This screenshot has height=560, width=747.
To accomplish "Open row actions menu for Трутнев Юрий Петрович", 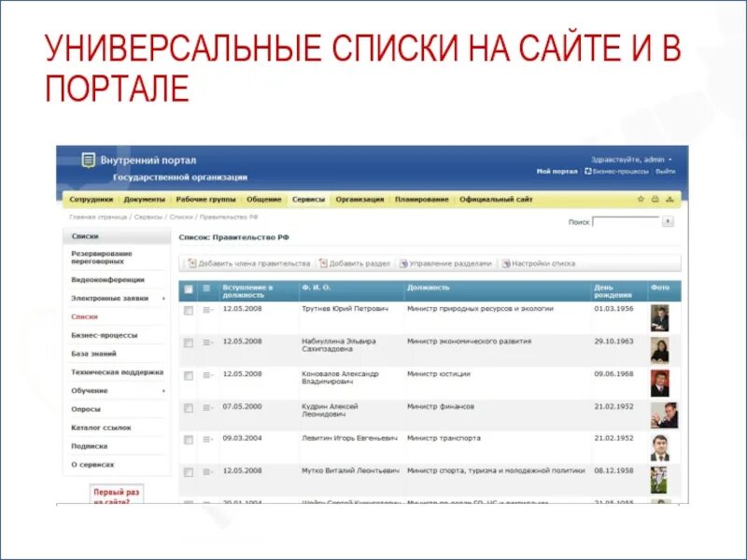I will pos(207,310).
